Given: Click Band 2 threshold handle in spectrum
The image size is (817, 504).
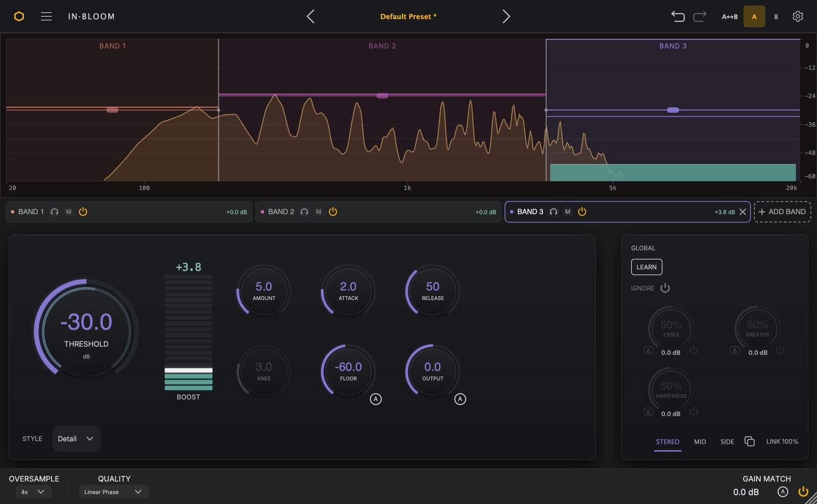Looking at the screenshot, I should click(382, 95).
